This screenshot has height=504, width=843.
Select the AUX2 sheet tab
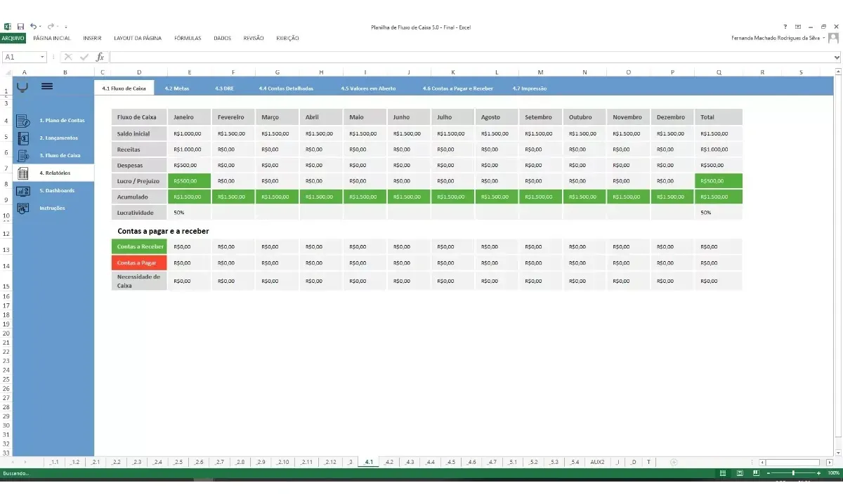[x=597, y=462]
